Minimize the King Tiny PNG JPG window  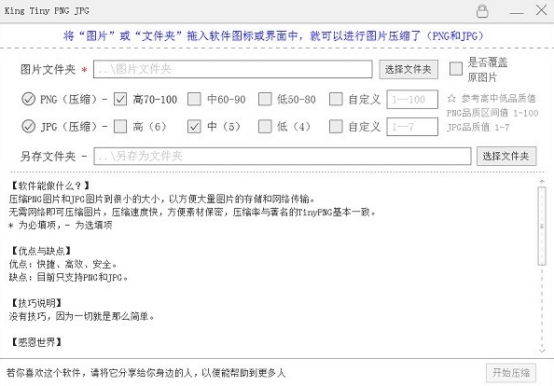point(516,13)
